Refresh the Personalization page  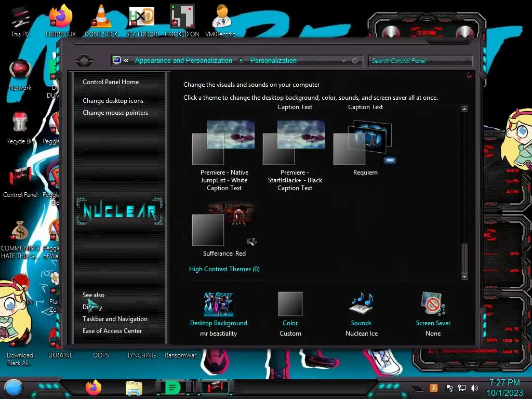click(x=355, y=60)
